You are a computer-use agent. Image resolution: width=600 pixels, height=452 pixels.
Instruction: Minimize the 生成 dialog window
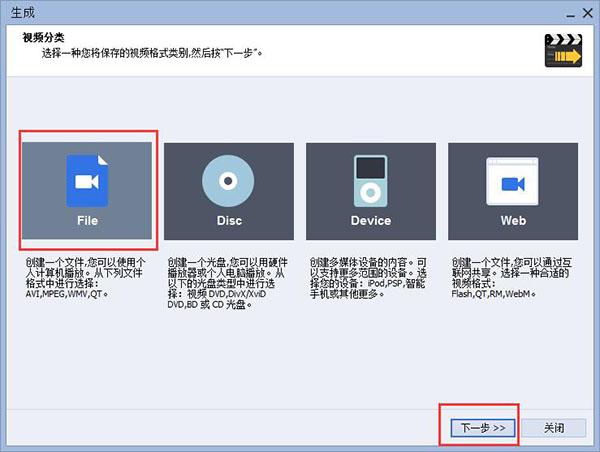click(571, 15)
